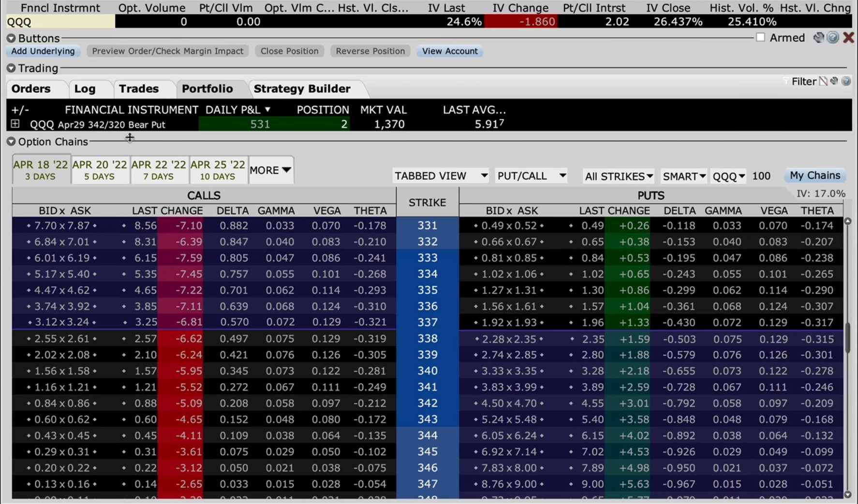
Task: Click calls DELTA column header
Action: tap(233, 211)
